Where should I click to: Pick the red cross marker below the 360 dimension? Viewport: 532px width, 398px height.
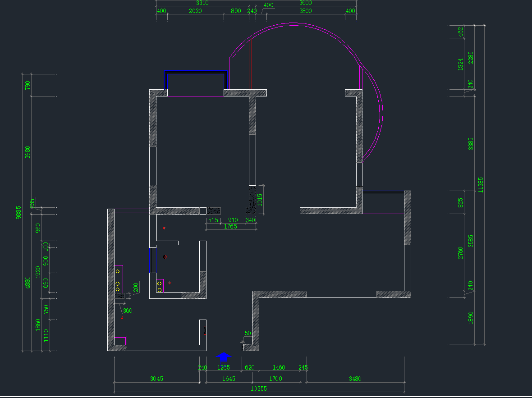click(x=122, y=318)
